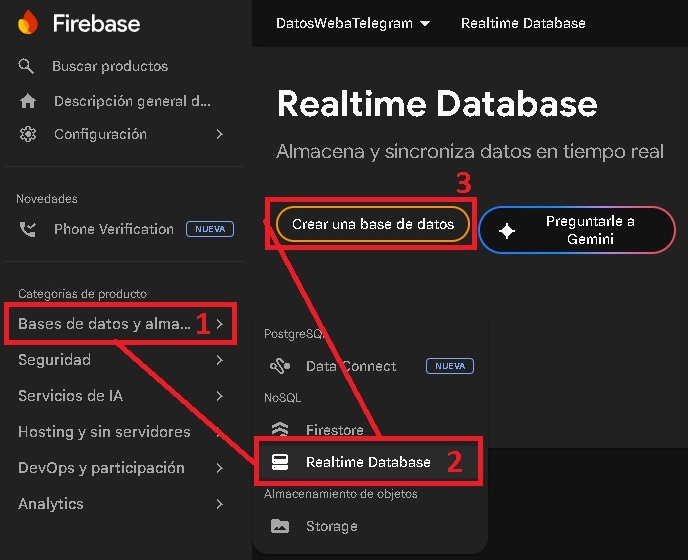Select Data Connect from the submenu

click(x=370, y=366)
